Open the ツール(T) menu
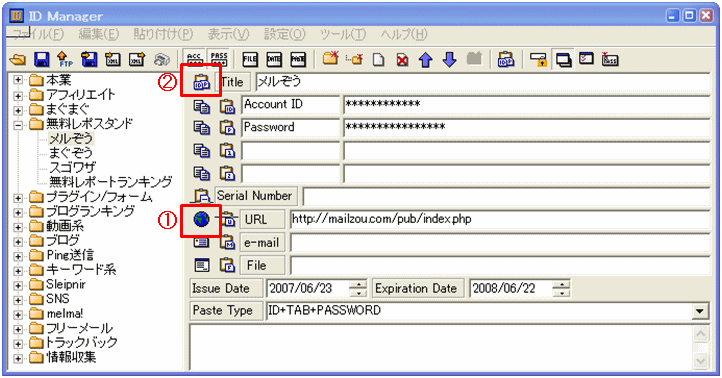722x378 pixels. [x=343, y=34]
